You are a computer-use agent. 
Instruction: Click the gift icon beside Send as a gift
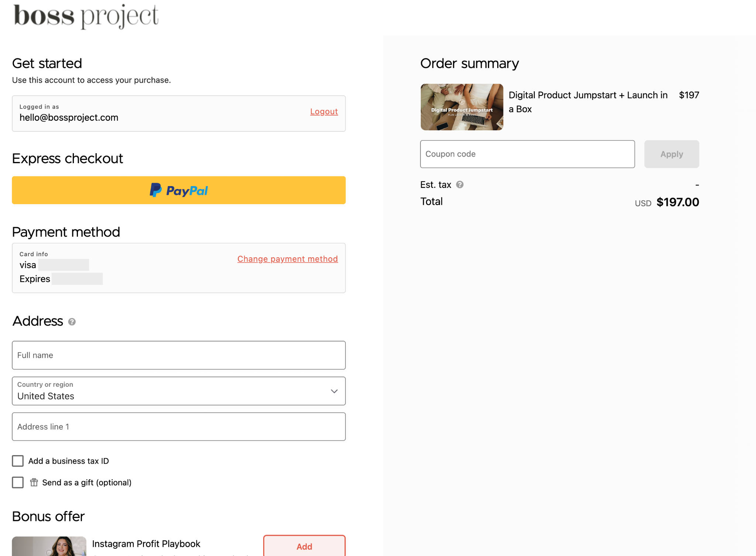34,482
